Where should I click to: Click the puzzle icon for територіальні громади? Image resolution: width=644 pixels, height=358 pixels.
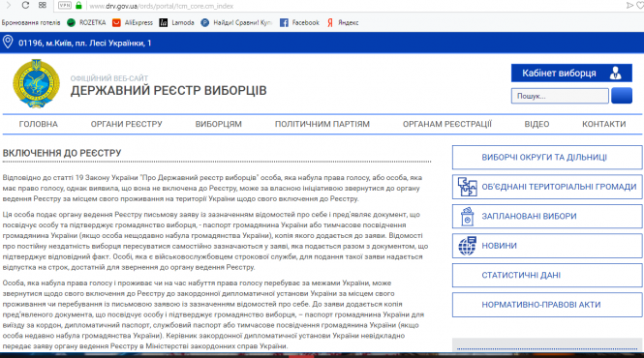click(468, 187)
